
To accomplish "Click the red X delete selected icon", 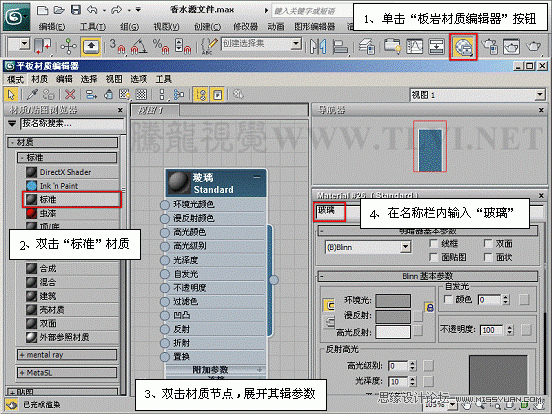I will click(x=70, y=95).
